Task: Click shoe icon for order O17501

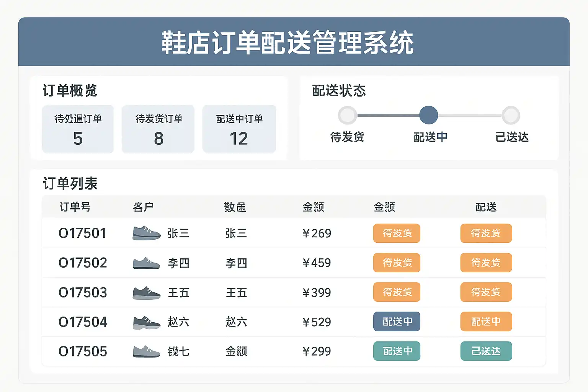Action: pyautogui.click(x=146, y=233)
